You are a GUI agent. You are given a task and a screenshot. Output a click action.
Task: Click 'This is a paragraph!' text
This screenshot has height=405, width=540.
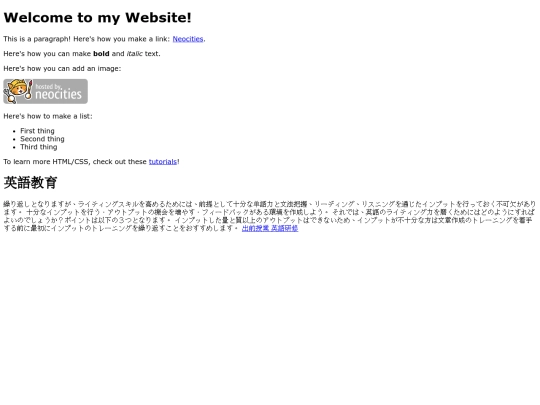[37, 39]
